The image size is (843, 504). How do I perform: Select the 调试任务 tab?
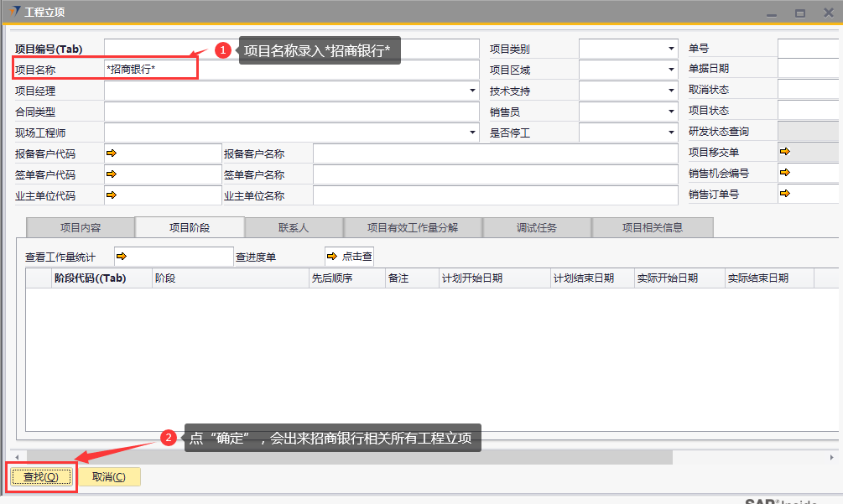(x=537, y=227)
